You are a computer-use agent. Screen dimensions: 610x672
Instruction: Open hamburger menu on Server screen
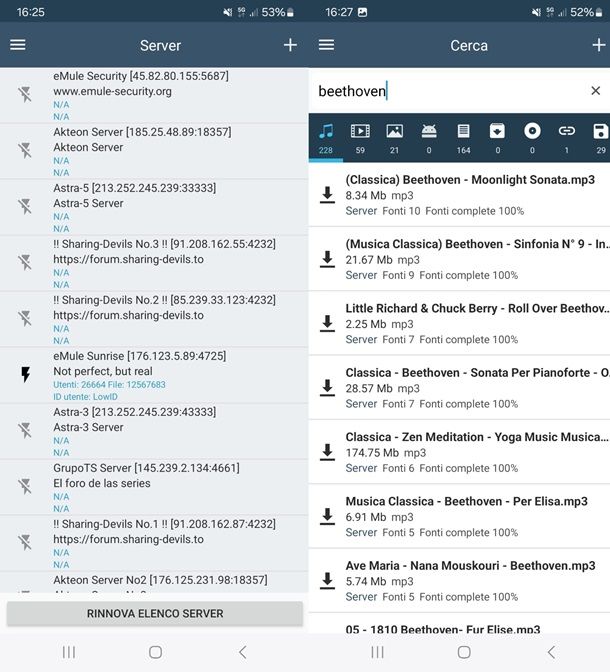[18, 45]
